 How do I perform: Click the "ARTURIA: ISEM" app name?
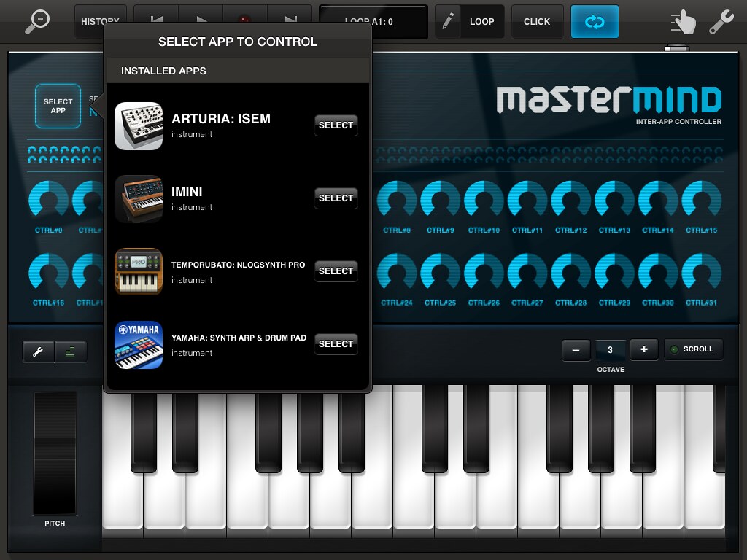221,119
